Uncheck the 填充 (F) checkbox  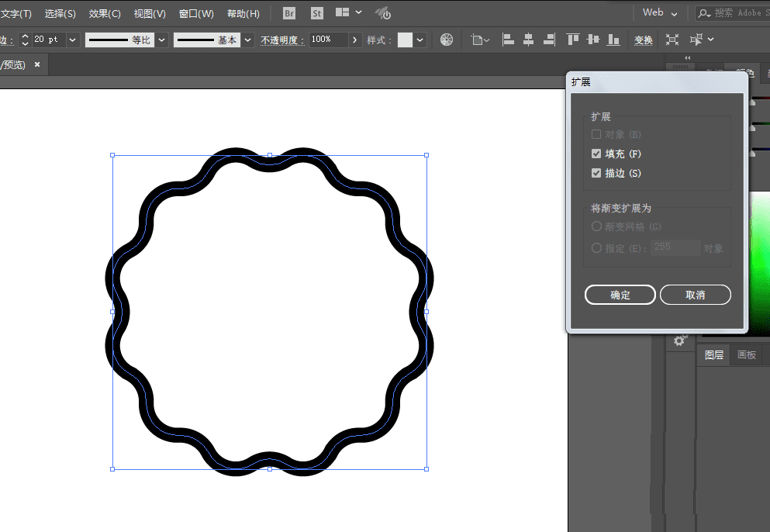[x=596, y=154]
